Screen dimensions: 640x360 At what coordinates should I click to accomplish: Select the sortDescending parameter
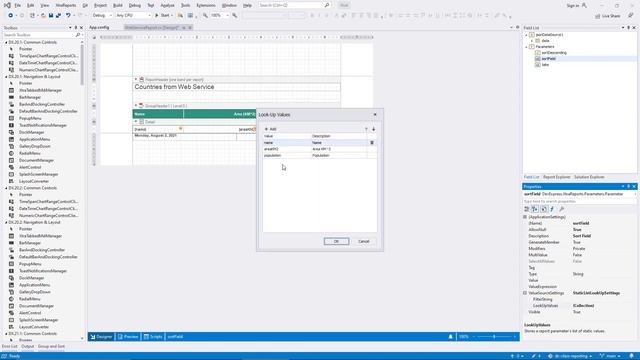(x=554, y=53)
